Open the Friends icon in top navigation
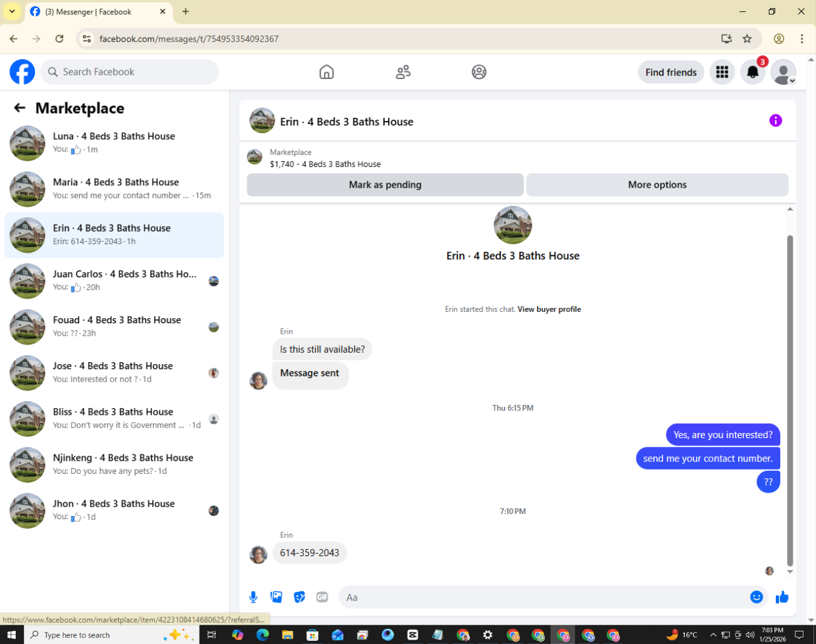The height and width of the screenshot is (644, 816). tap(403, 72)
